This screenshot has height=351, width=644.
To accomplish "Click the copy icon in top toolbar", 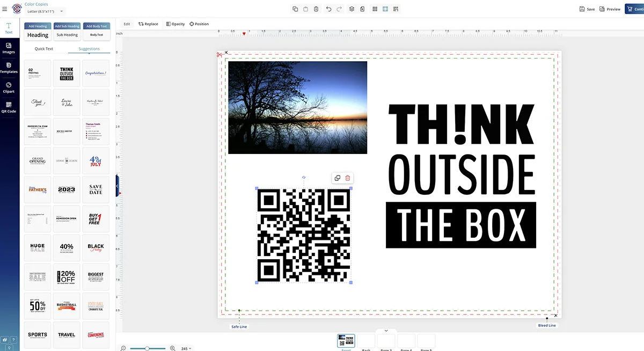I will click(295, 9).
